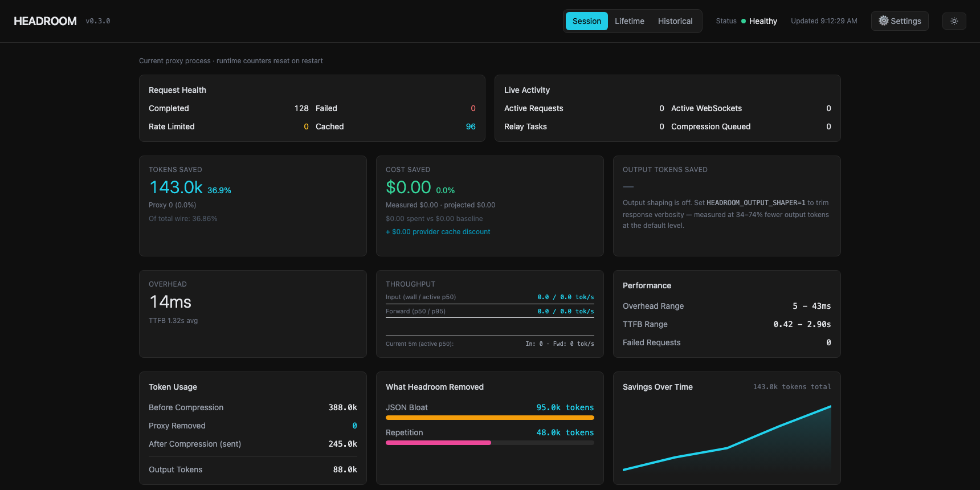The width and height of the screenshot is (980, 490).
Task: Click the Active WebSockets label
Action: pos(707,108)
